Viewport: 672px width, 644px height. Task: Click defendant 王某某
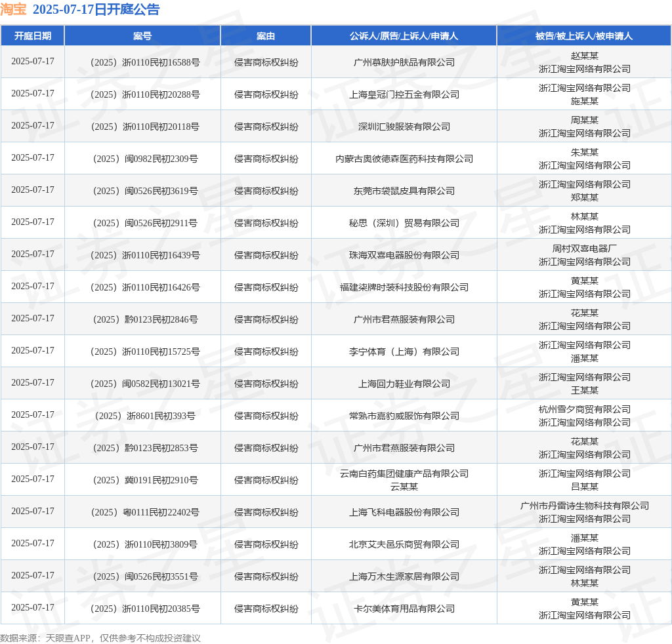click(x=584, y=390)
